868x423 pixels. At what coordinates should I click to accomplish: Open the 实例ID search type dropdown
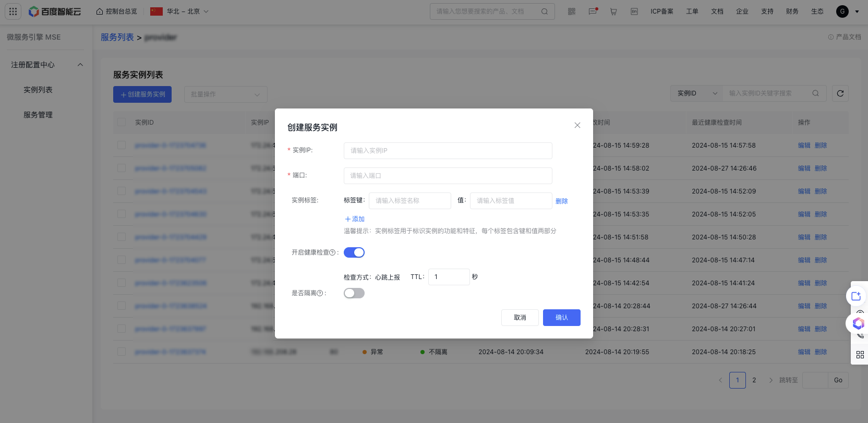click(x=697, y=93)
